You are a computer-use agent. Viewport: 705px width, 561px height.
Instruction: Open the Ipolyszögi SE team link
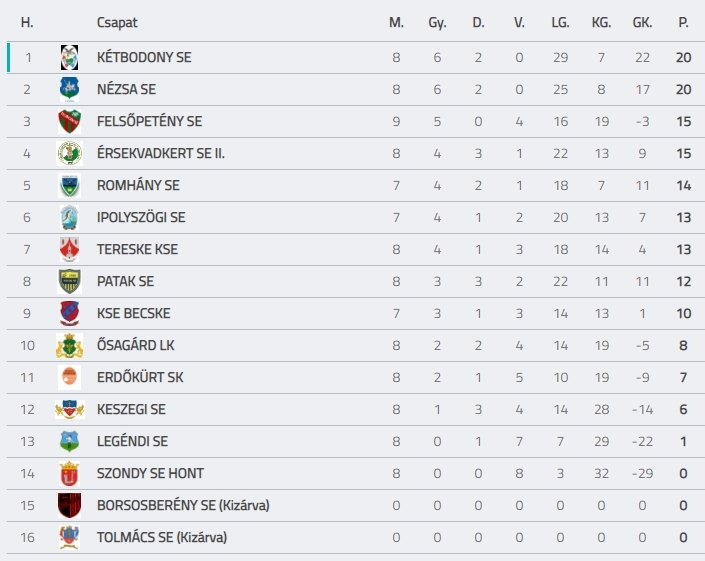pyautogui.click(x=141, y=218)
